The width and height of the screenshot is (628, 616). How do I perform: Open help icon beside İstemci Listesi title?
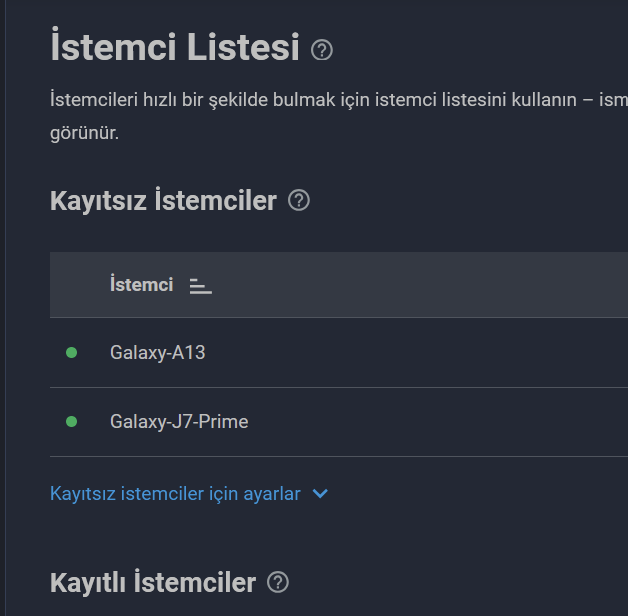pos(322,50)
